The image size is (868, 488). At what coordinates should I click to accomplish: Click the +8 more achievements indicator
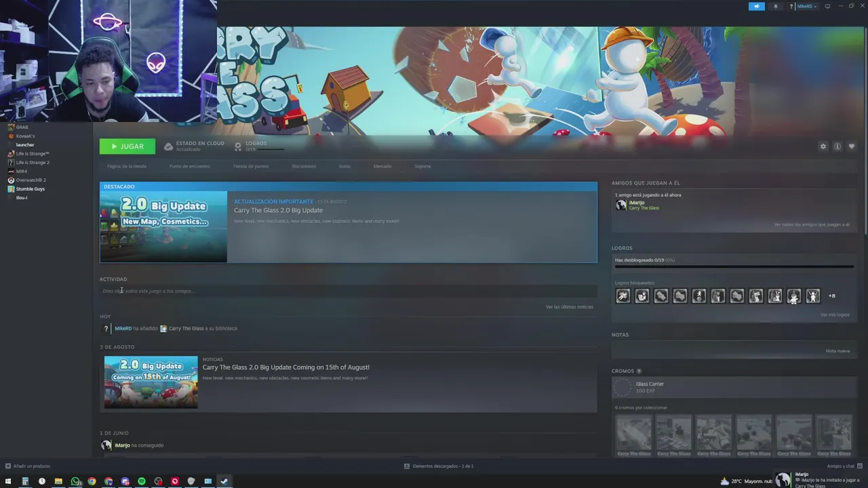click(x=832, y=296)
